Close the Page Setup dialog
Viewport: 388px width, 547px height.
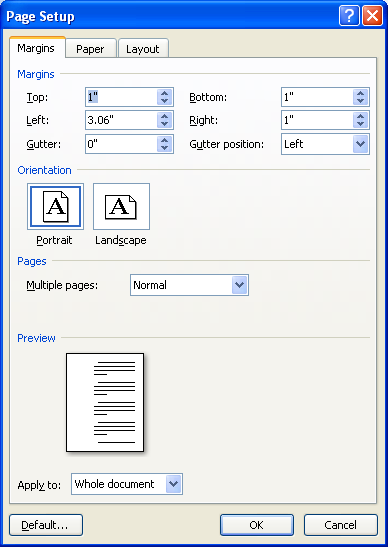pyautogui.click(x=372, y=16)
